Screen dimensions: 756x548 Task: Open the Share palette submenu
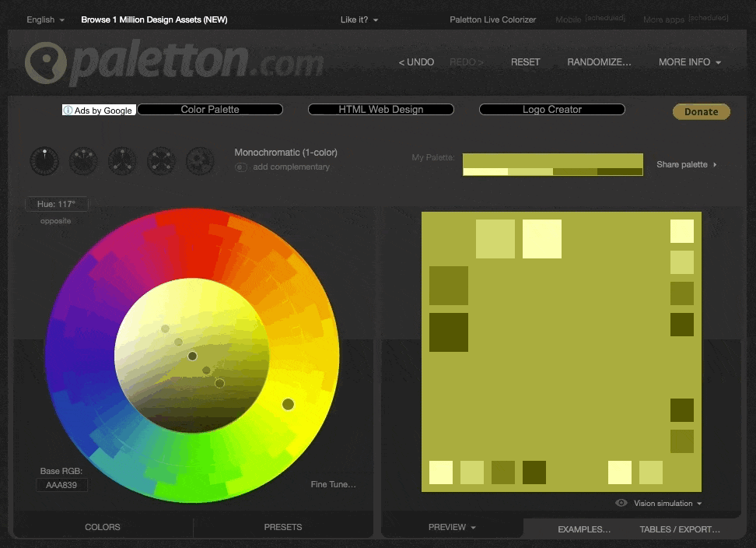pyautogui.click(x=687, y=164)
